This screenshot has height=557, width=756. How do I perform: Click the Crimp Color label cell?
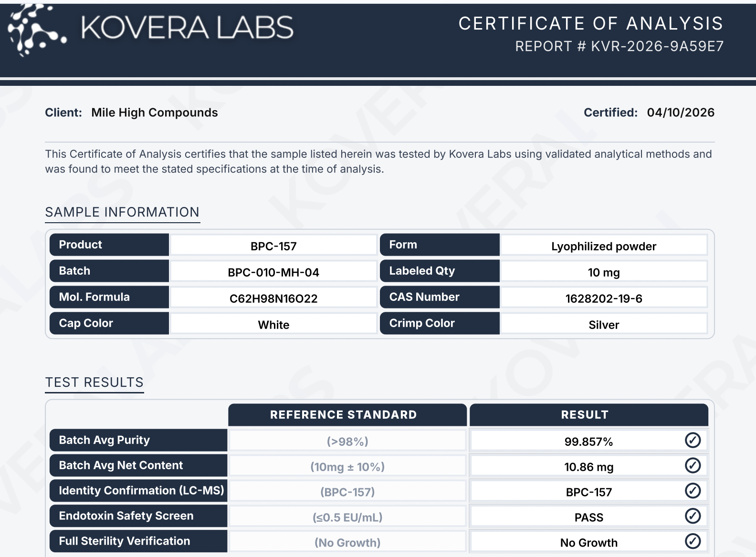pos(440,323)
